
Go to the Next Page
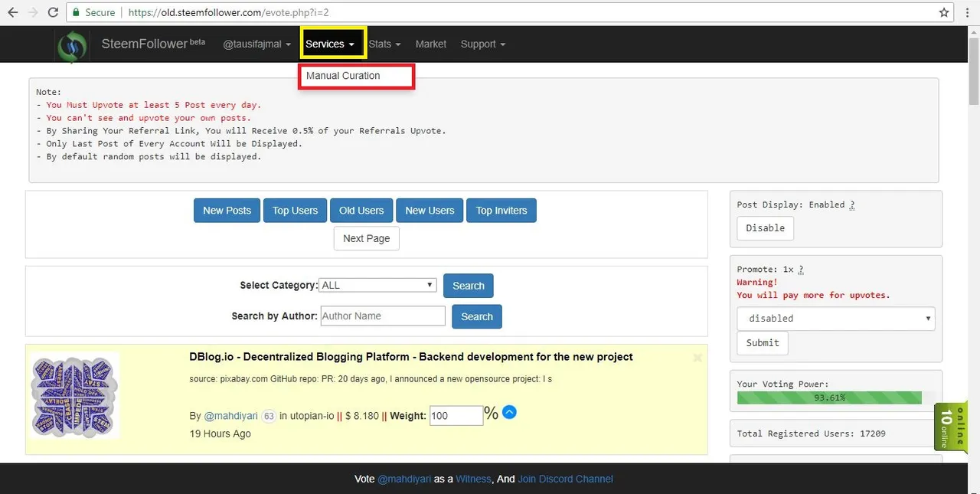367,238
